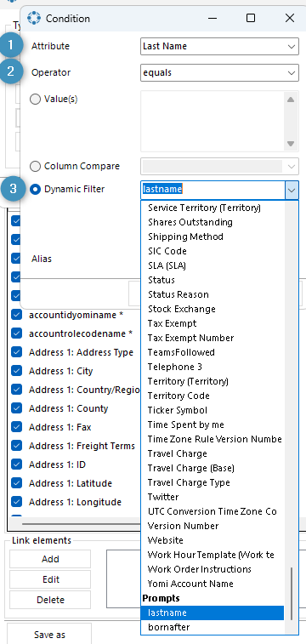This screenshot has height=644, width=306.
Task: Click the Value(s) scrollbar up arrow
Action: point(291,100)
